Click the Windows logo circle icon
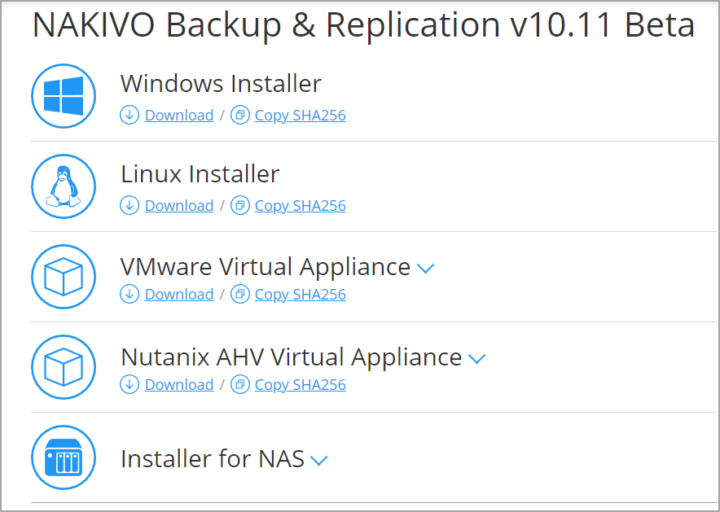720x512 pixels. pos(63,96)
